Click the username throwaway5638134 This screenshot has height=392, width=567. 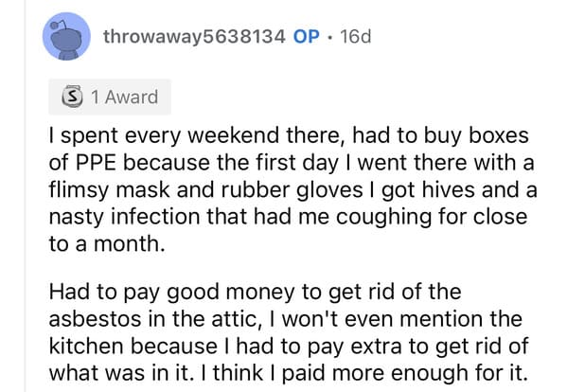pos(194,37)
